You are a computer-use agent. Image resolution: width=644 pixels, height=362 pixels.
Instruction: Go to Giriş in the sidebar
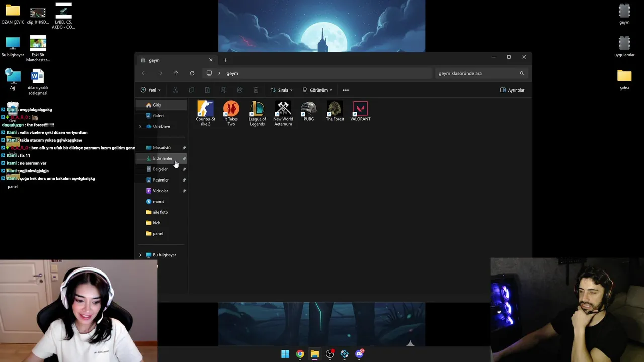coord(162,105)
